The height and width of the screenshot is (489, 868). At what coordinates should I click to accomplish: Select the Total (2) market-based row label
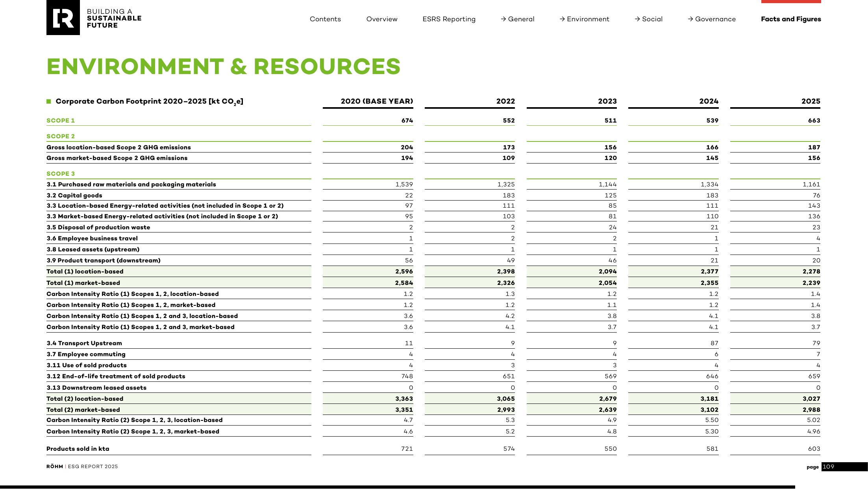click(x=83, y=410)
